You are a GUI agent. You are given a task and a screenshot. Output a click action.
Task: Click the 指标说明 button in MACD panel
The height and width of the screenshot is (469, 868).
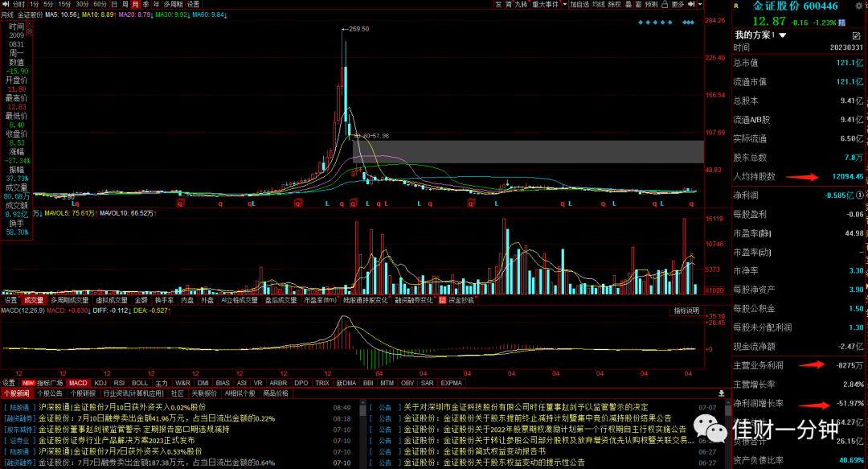coord(686,311)
